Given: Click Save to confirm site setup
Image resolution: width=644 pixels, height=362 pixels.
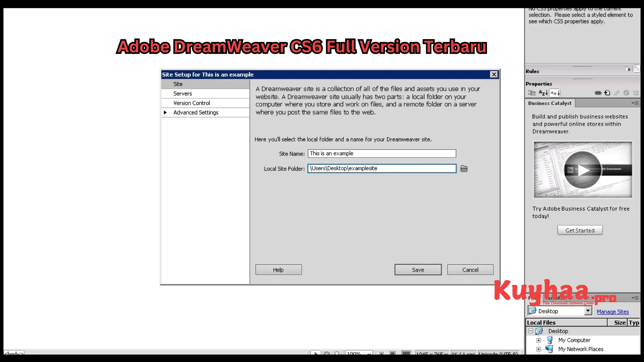Looking at the screenshot, I should pos(418,269).
